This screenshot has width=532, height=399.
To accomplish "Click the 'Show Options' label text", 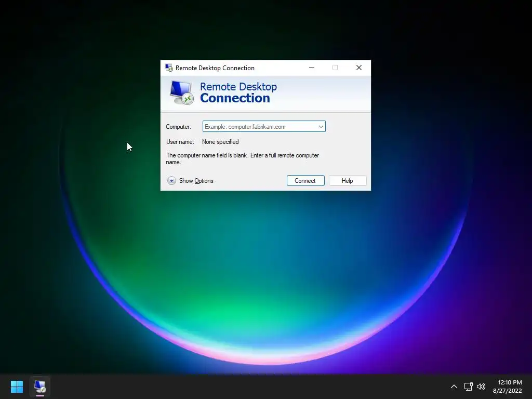I will pyautogui.click(x=196, y=181).
